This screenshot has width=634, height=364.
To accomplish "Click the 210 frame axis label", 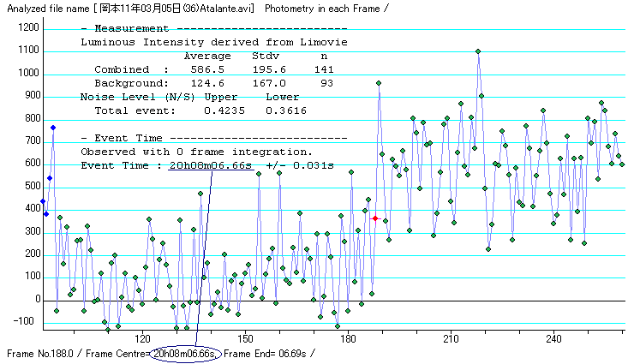I will pos(451,337).
